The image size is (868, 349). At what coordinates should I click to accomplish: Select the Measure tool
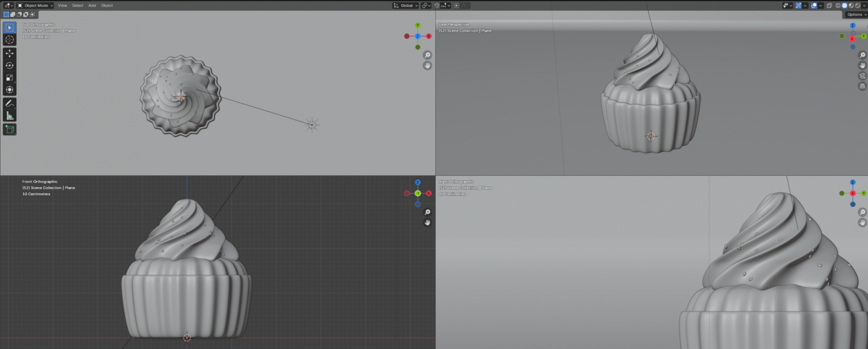[x=10, y=116]
